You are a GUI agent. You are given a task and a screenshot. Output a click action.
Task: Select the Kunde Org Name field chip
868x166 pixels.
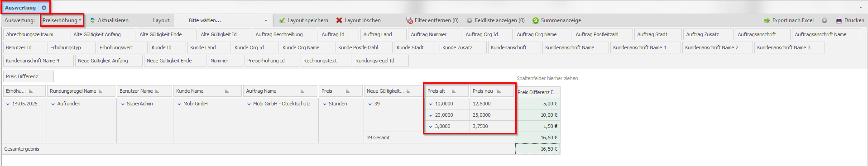[x=307, y=47]
